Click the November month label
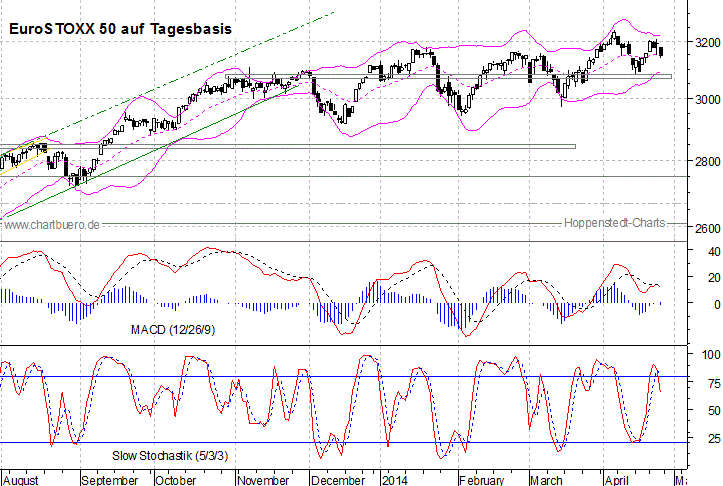 coord(263,480)
